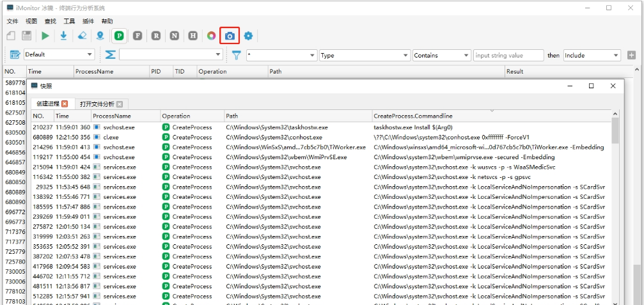Click the add filter plus button
This screenshot has height=305, width=644.
631,55
